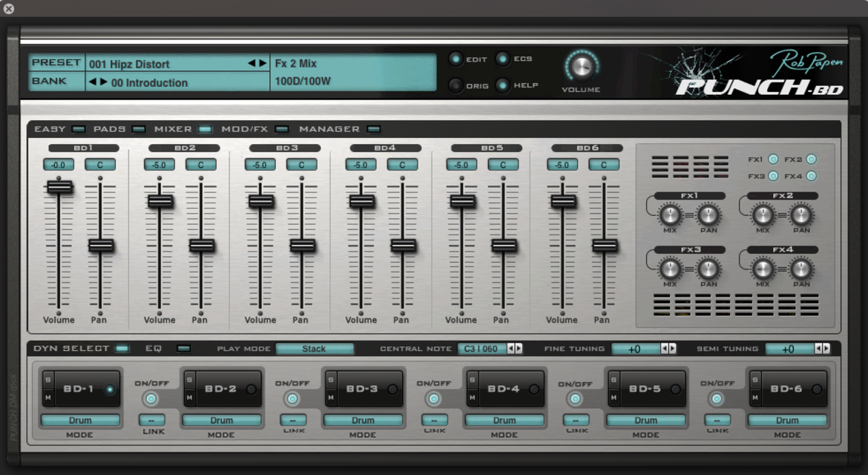Lower the central note with left arrow
The height and width of the screenshot is (475, 868).
(x=511, y=348)
